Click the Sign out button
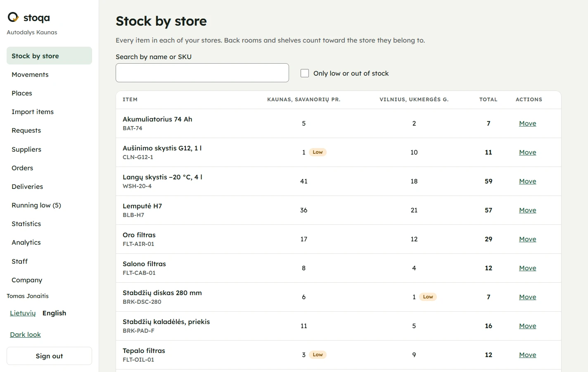The width and height of the screenshot is (588, 372). click(49, 356)
